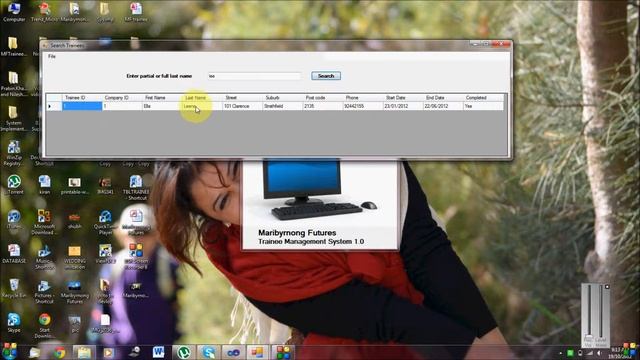Open the File menu in Search Trainees
640x360 pixels.
(x=51, y=56)
